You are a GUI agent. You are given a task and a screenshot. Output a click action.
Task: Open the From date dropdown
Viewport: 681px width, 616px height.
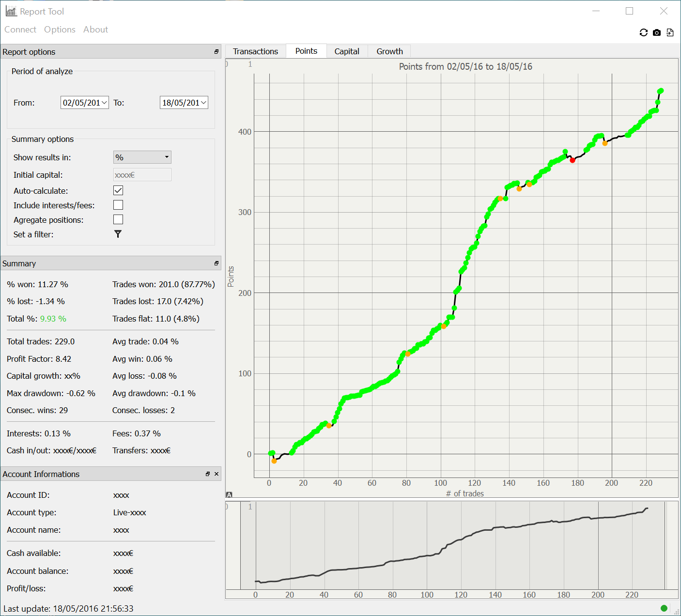104,103
